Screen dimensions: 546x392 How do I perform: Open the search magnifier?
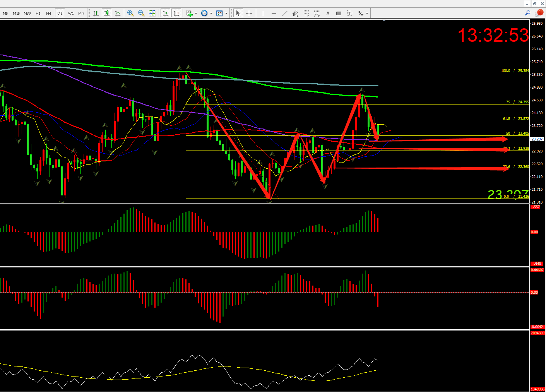(x=527, y=13)
